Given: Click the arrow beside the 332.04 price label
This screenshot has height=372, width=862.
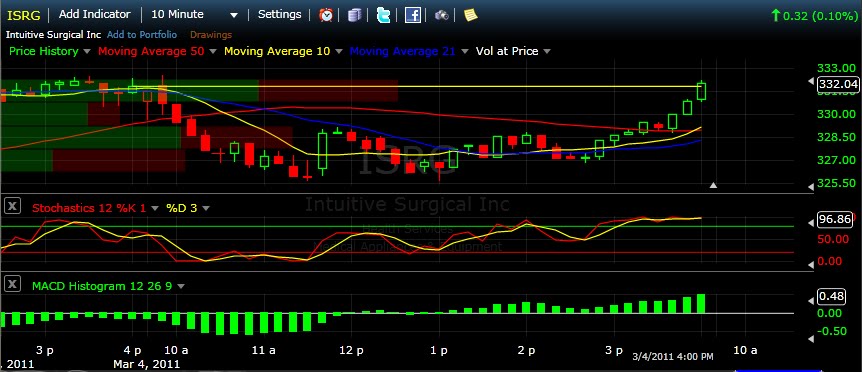Looking at the screenshot, I should 810,81.
